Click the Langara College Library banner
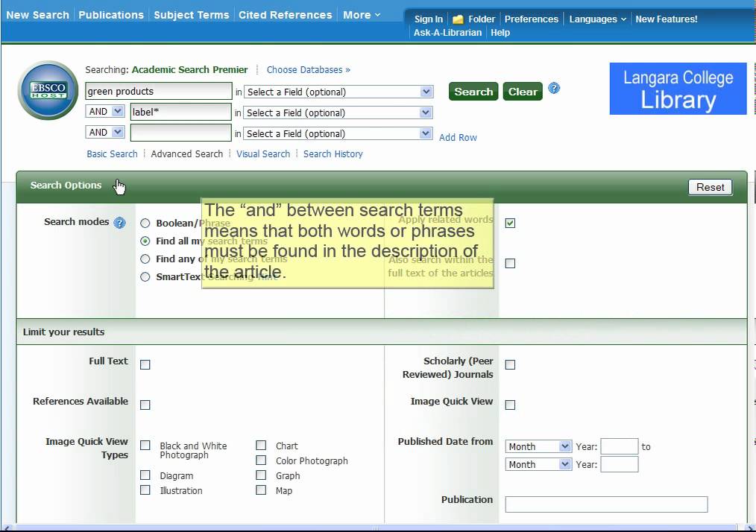This screenshot has height=532, width=756. 678,89
